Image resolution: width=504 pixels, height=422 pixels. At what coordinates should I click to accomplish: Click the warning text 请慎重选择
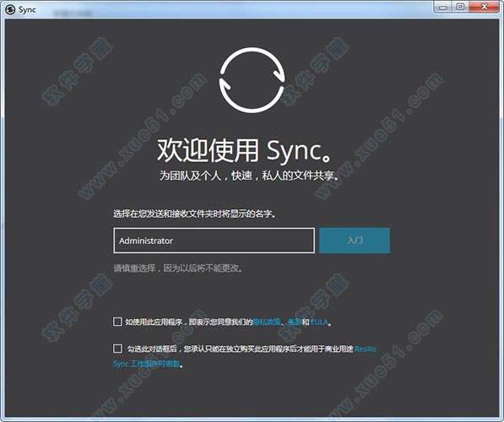coord(134,268)
